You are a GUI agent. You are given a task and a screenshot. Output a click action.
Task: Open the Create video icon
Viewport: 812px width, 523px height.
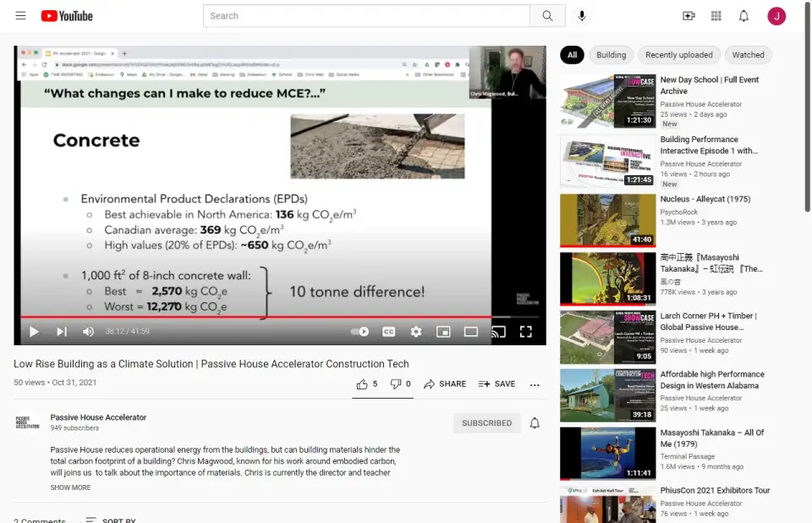pyautogui.click(x=689, y=16)
